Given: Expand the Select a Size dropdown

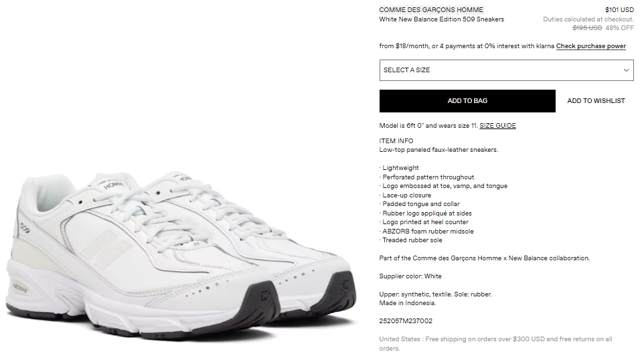Looking at the screenshot, I should pyautogui.click(x=506, y=70).
